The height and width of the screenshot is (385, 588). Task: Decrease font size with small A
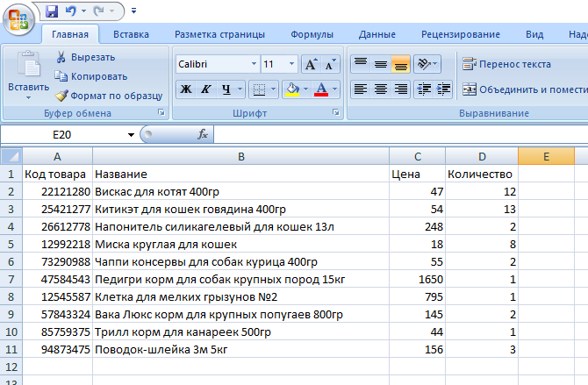(330, 64)
